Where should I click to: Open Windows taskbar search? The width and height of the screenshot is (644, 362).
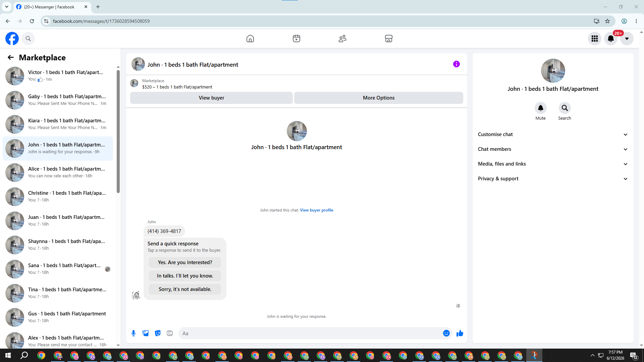[24, 355]
